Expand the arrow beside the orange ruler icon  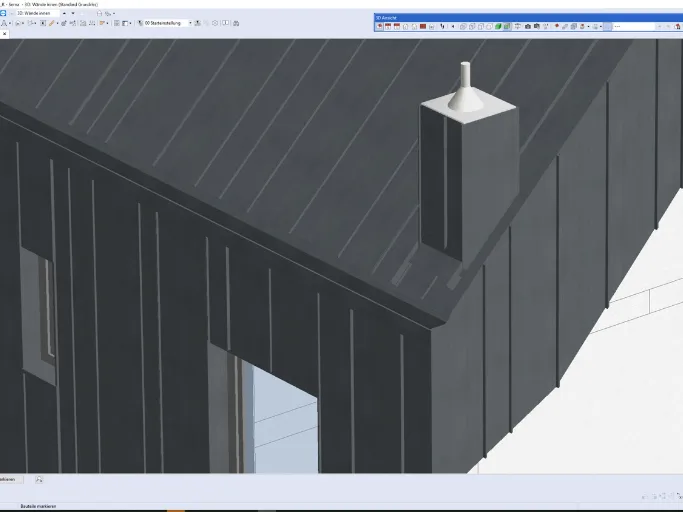click(x=57, y=24)
